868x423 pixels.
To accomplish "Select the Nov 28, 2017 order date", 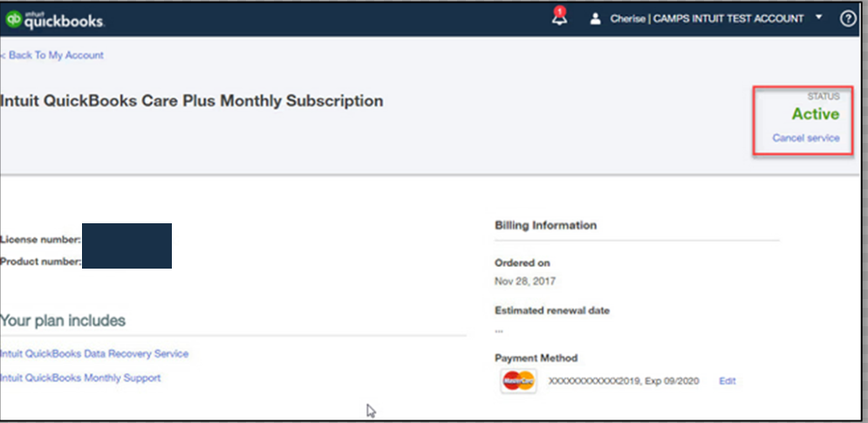I will click(525, 281).
